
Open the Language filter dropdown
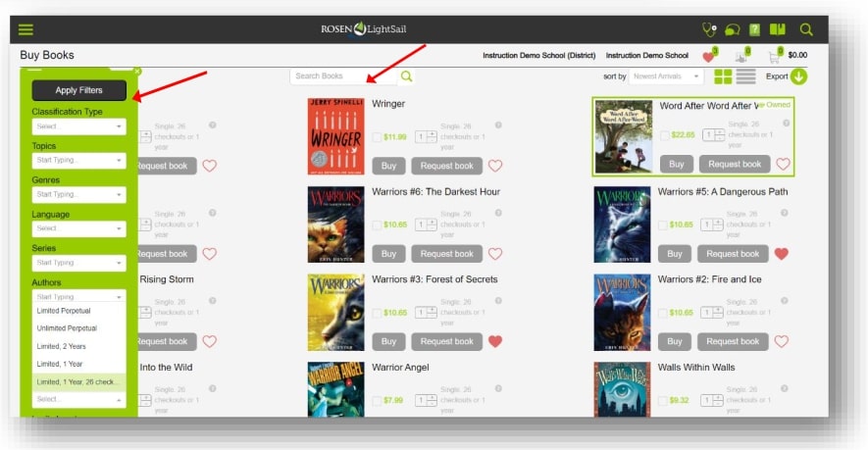click(78, 228)
